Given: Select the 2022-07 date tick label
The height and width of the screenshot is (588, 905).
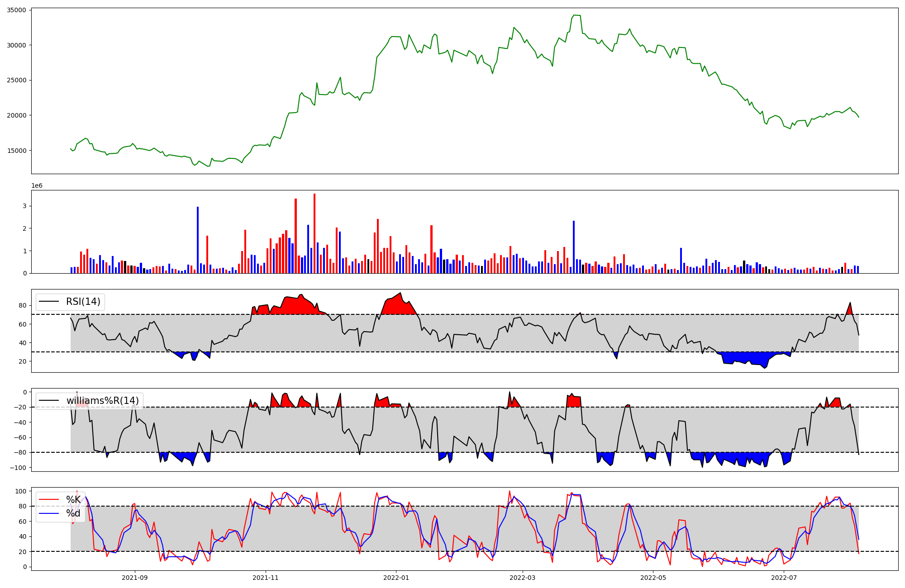Looking at the screenshot, I should (784, 578).
